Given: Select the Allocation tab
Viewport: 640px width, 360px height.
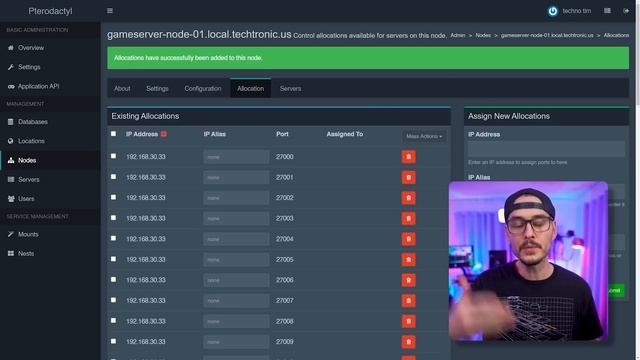Looking at the screenshot, I should (x=251, y=88).
